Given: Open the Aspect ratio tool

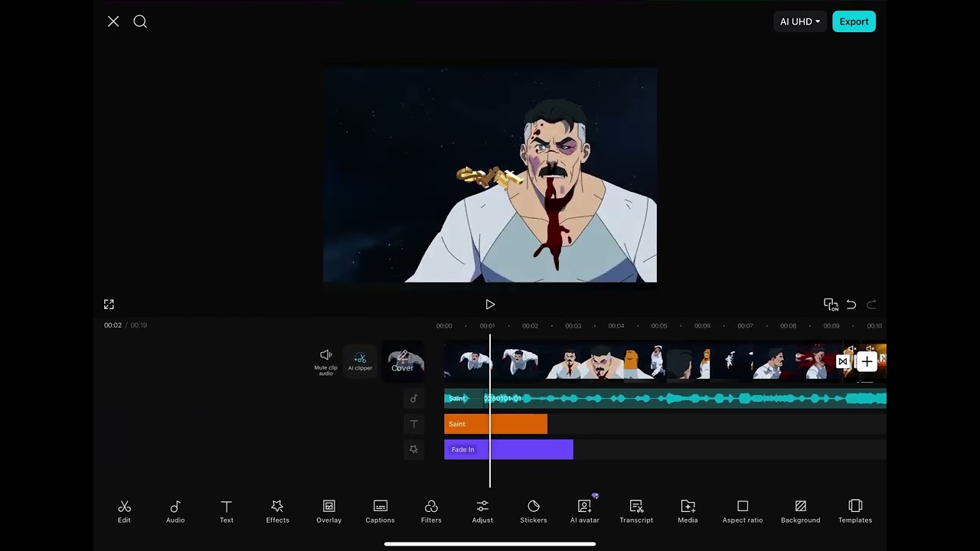Looking at the screenshot, I should click(x=743, y=511).
